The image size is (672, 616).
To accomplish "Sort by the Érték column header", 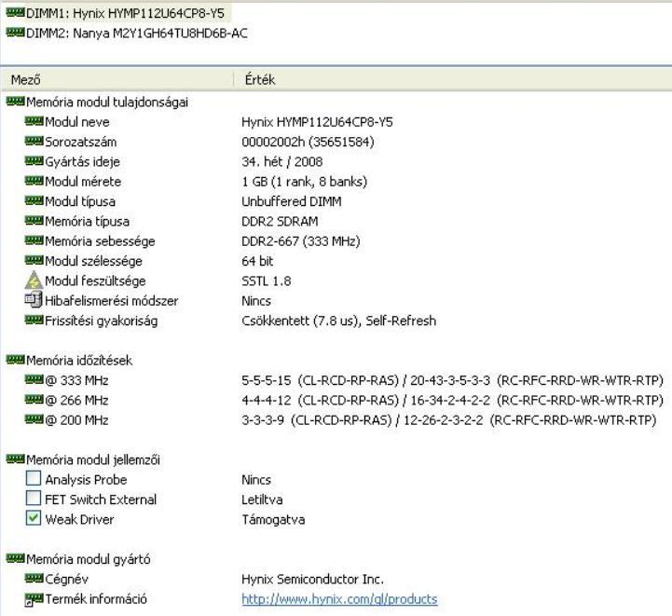I will (453, 79).
